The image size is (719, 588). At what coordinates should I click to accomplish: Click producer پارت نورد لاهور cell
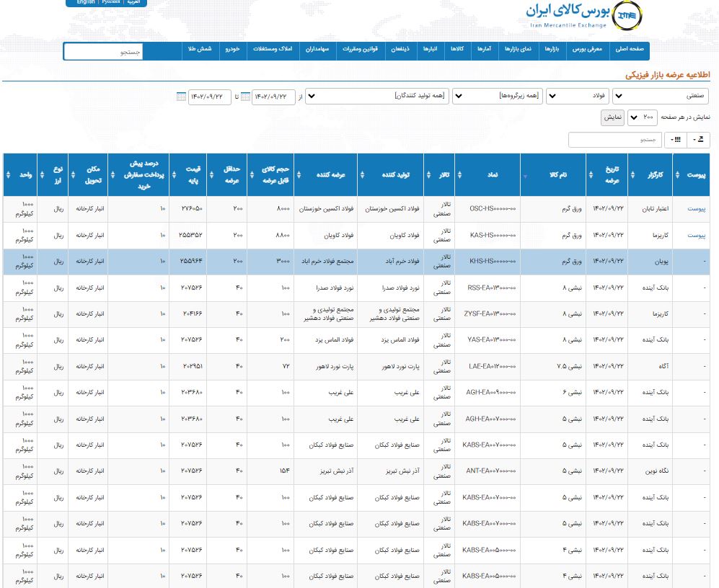point(391,366)
